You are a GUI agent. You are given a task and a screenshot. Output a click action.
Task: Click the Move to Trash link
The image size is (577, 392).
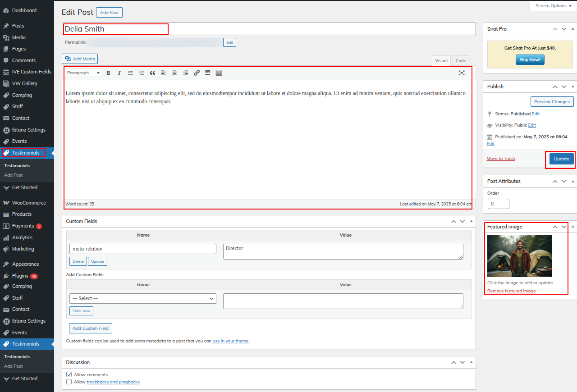click(x=500, y=159)
